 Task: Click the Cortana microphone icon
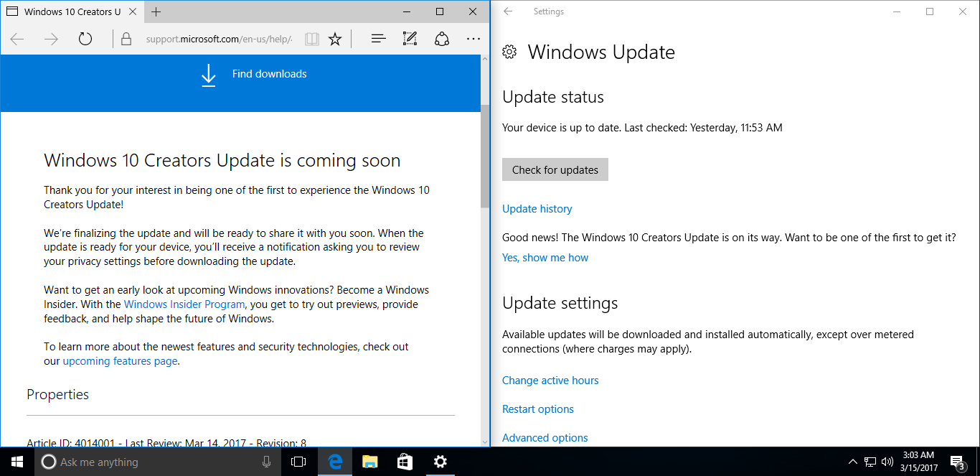[x=266, y=462]
